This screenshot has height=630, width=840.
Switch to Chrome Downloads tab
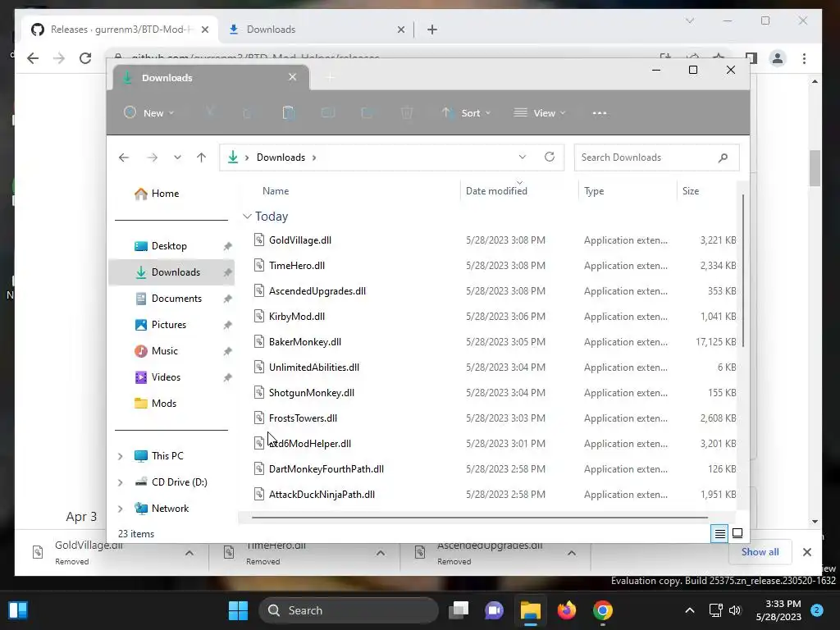click(x=316, y=30)
